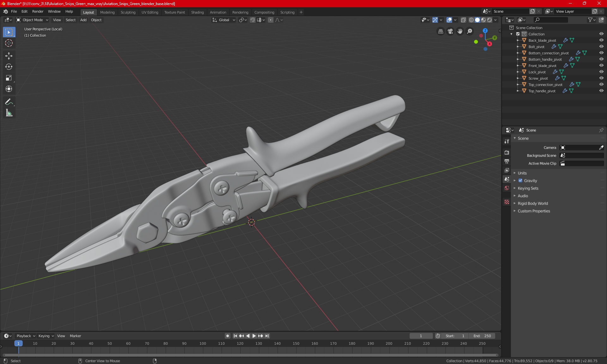Viewport: 607px width, 364px height.
Task: Activate the Scale tool
Action: [x=9, y=78]
